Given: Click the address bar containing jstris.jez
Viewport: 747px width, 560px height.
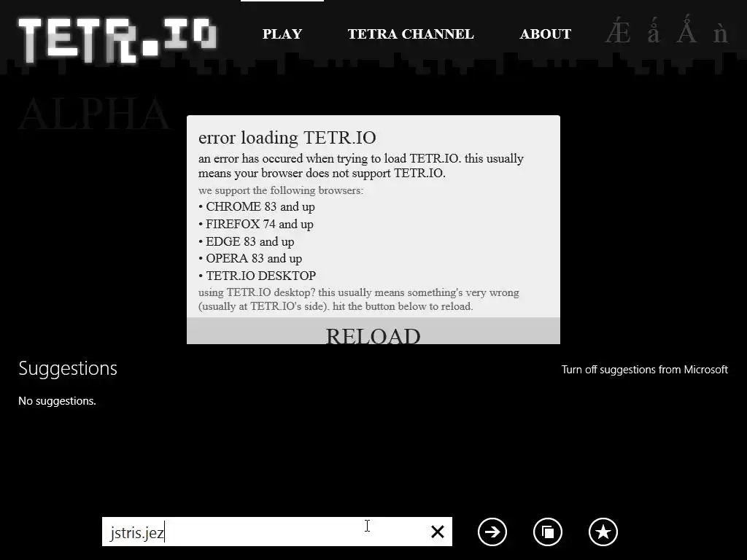Looking at the screenshot, I should (x=276, y=532).
